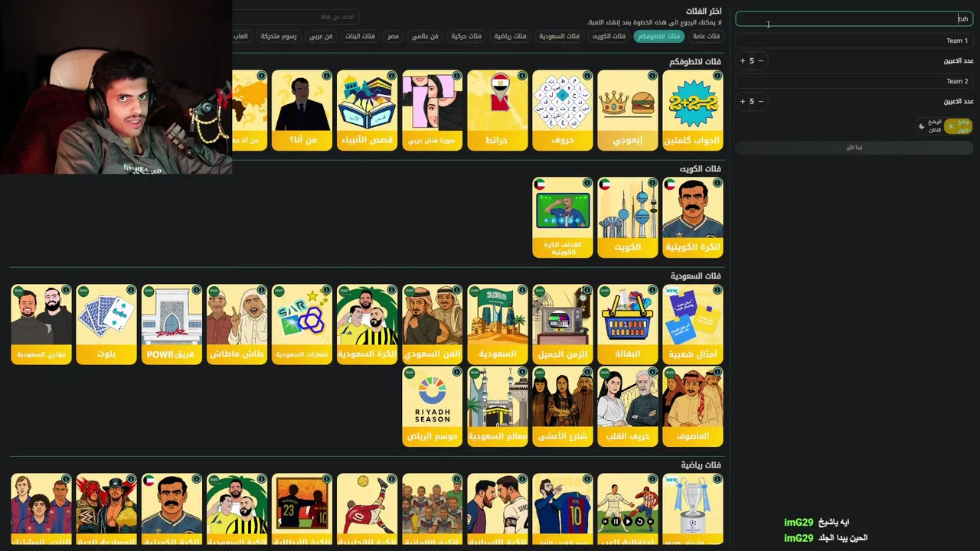Select the العاصوف category card
The image size is (980, 551).
692,406
